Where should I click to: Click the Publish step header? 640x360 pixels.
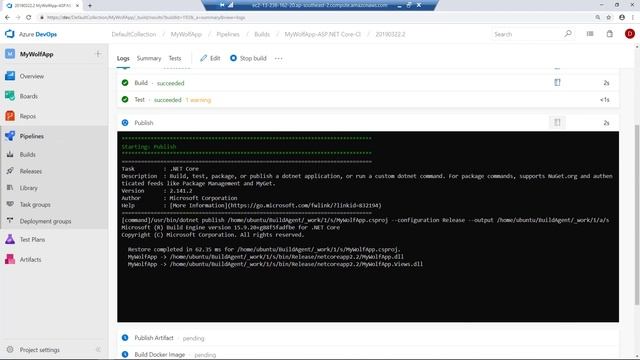368,123
